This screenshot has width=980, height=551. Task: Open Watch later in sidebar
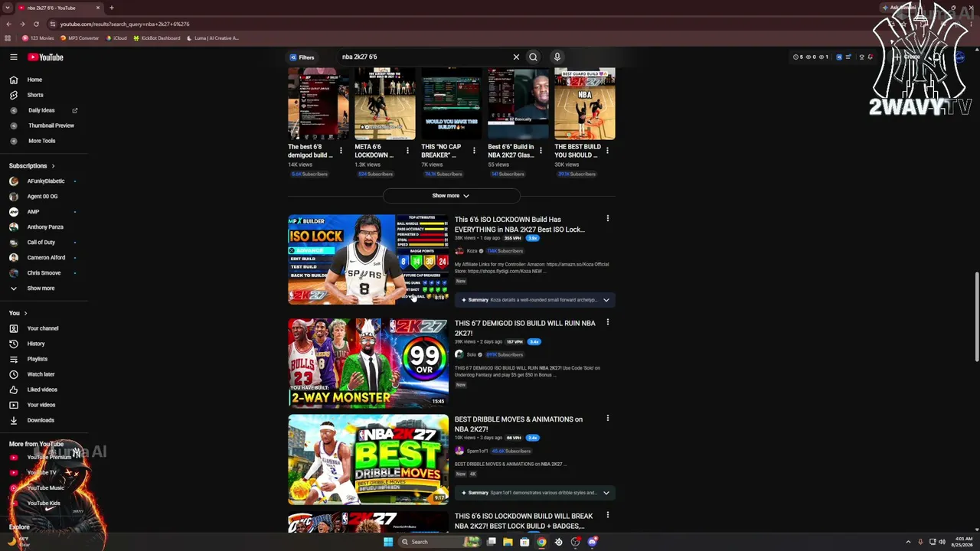(41, 374)
